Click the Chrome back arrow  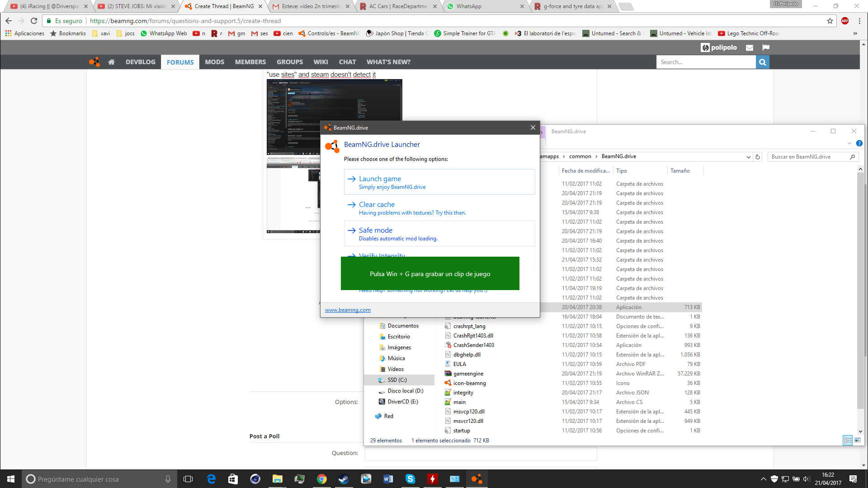(x=9, y=21)
